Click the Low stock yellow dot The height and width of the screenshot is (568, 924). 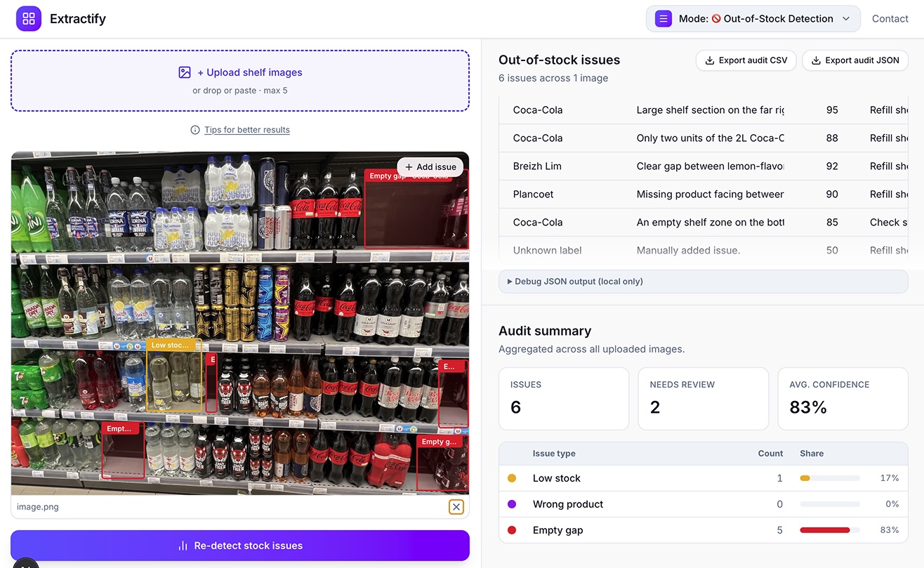[512, 478]
